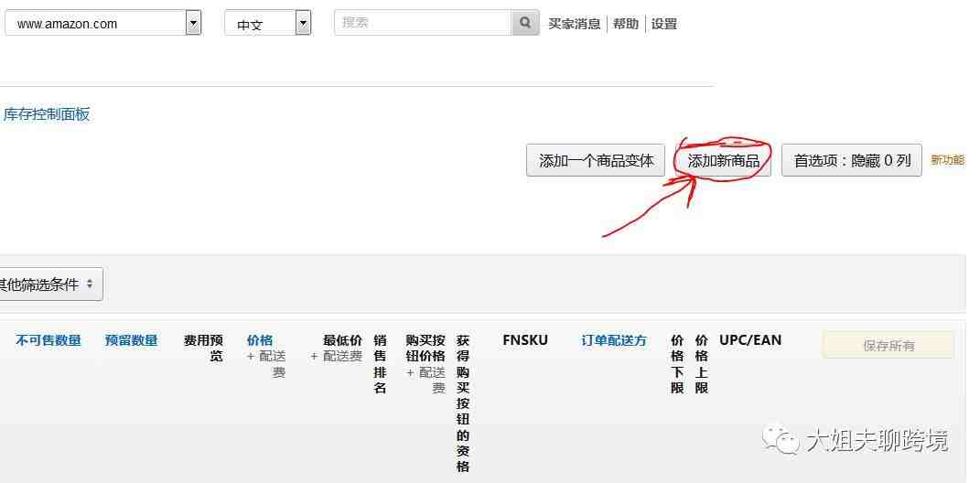Click the 销售排名 column header

[x=380, y=364]
